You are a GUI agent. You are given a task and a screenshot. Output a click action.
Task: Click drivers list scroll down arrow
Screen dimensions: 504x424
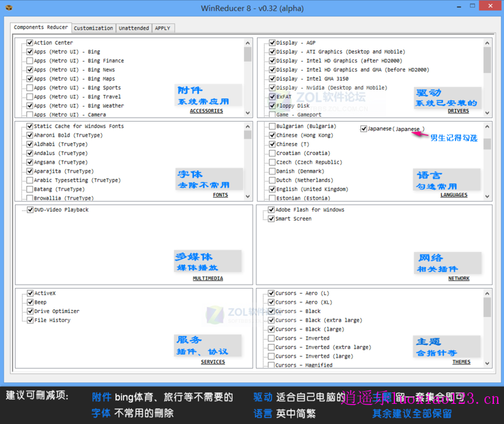pyautogui.click(x=487, y=113)
